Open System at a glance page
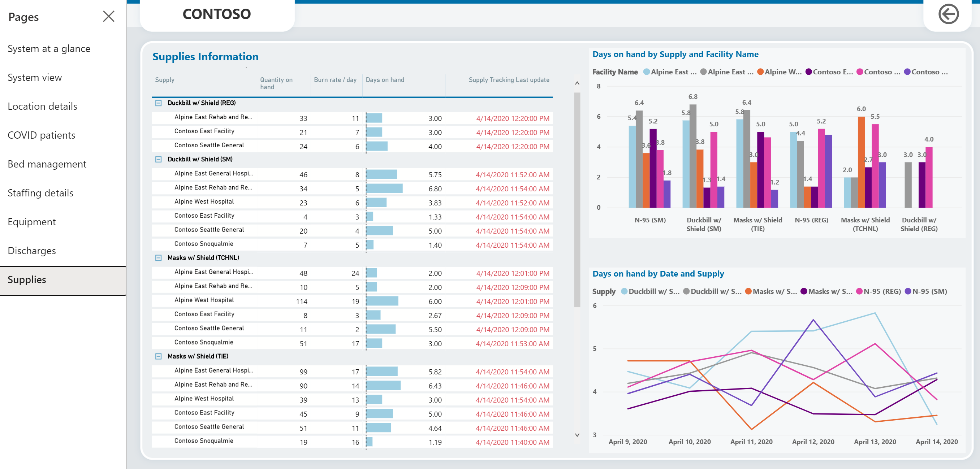980x469 pixels. [x=49, y=48]
